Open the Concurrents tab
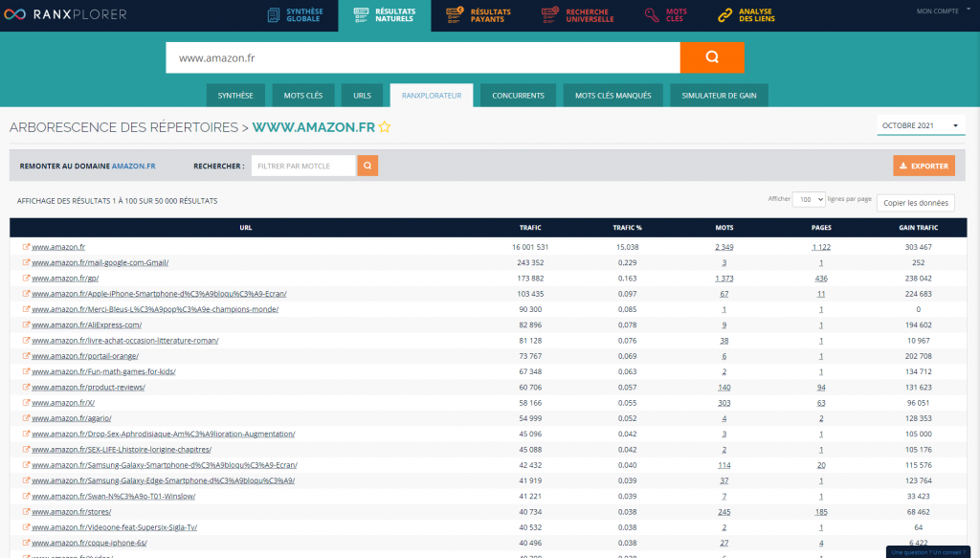 click(518, 96)
